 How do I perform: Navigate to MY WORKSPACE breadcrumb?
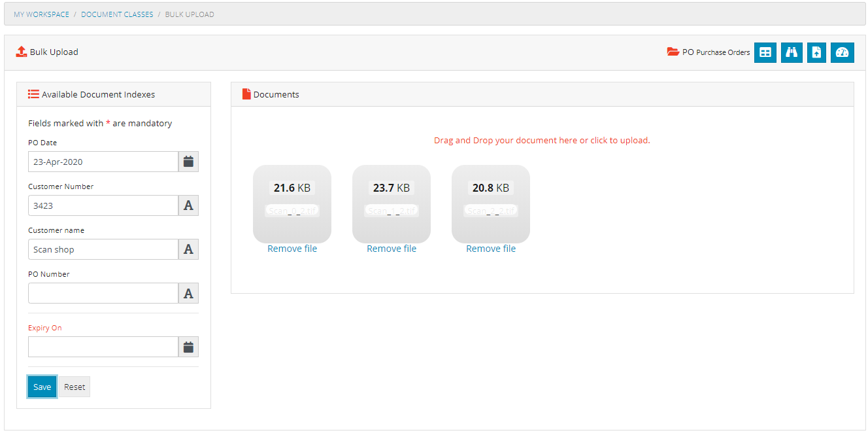(x=41, y=14)
